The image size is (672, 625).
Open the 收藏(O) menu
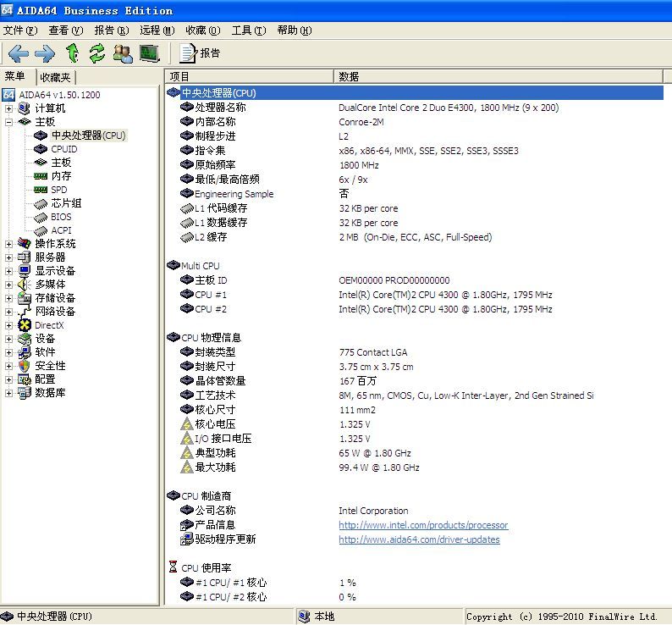(x=203, y=30)
